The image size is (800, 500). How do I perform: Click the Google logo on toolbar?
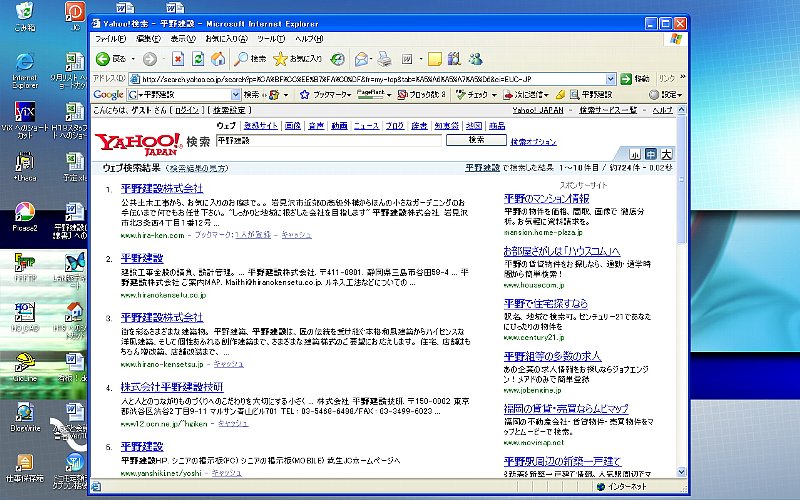(108, 95)
